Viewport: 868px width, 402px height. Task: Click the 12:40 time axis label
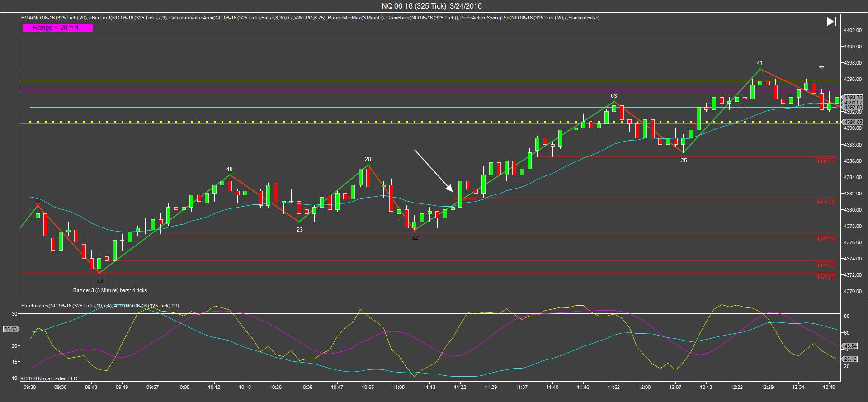829,387
